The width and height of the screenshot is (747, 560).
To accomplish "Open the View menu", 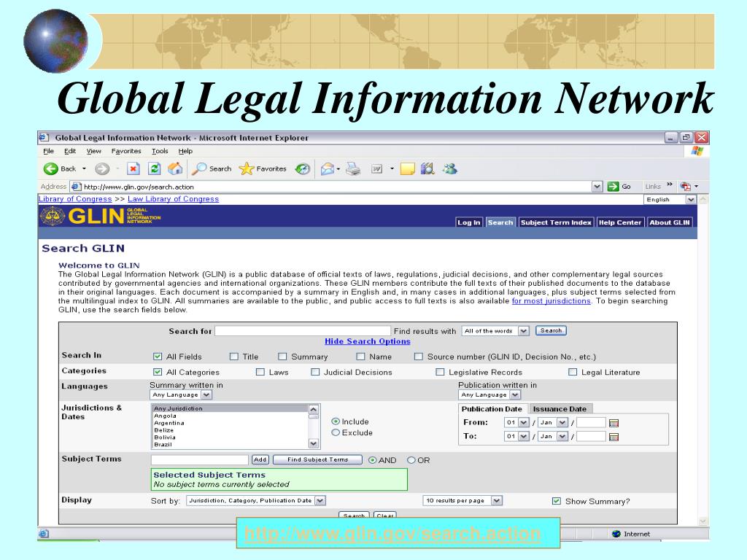I will (x=94, y=151).
